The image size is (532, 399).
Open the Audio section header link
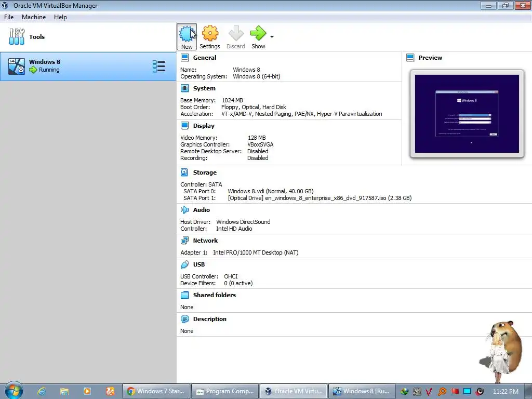[x=202, y=210]
